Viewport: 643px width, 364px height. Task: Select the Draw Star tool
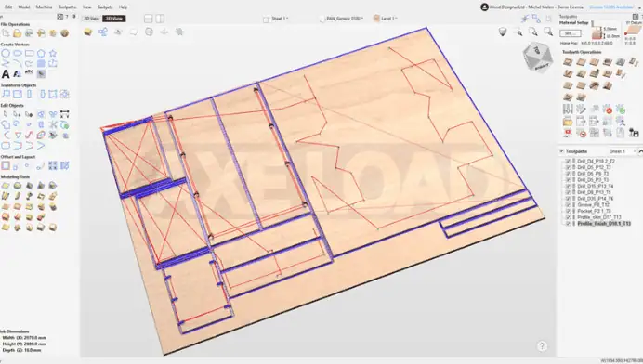point(53,53)
